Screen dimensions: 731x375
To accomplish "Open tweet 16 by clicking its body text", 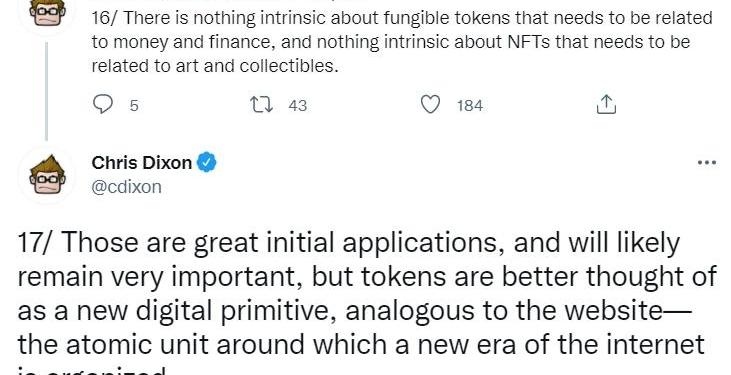I will [x=402, y=42].
